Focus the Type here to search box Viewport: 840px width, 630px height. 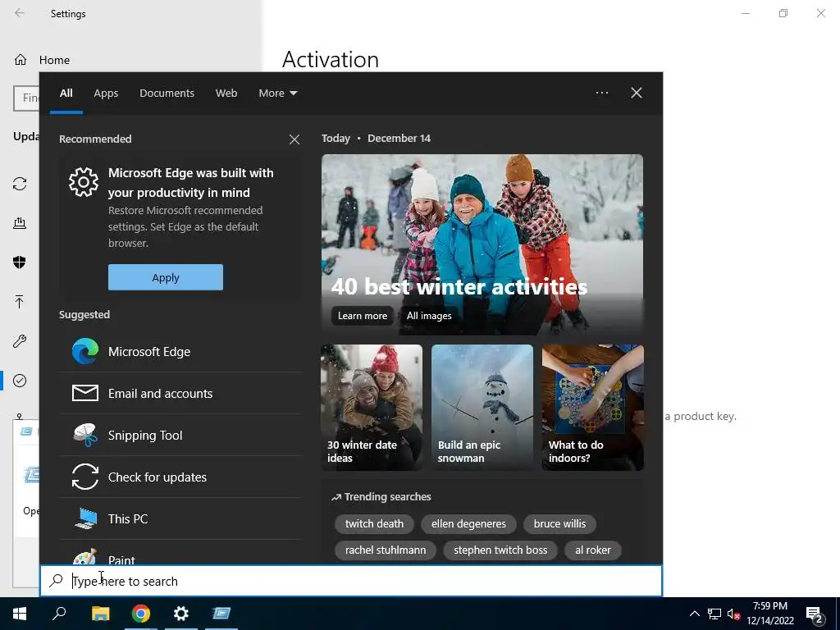(351, 582)
